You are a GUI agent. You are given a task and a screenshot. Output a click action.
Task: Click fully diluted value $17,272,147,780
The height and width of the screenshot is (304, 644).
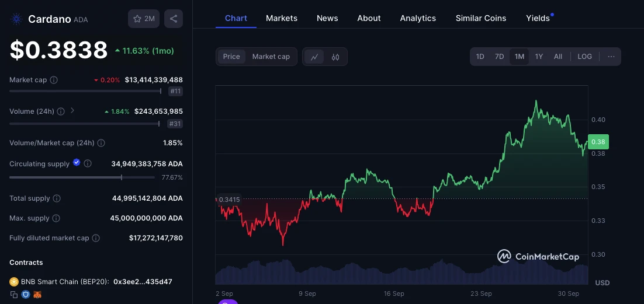coord(155,238)
